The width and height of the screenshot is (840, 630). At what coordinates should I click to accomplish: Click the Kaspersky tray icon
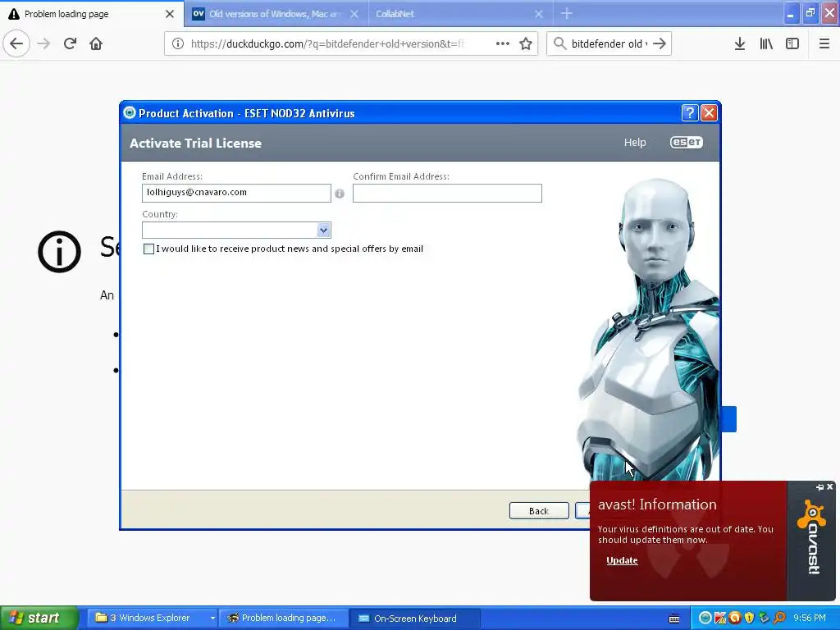(x=720, y=618)
